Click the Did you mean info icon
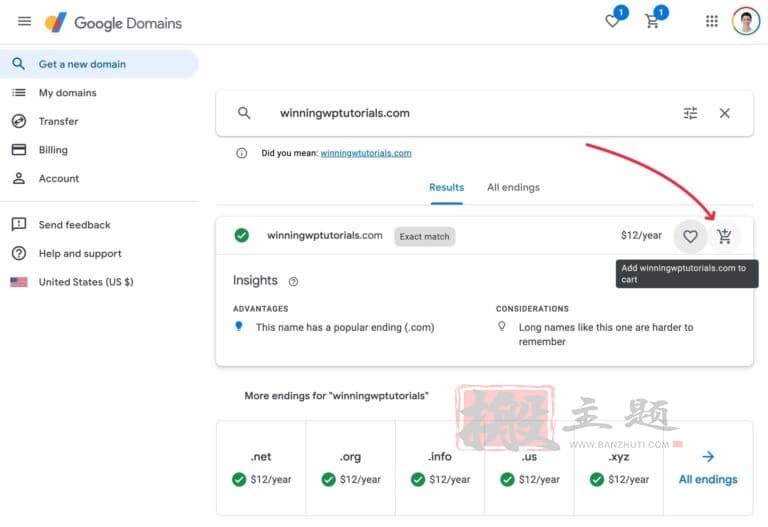This screenshot has height=527, width=768. tap(241, 153)
